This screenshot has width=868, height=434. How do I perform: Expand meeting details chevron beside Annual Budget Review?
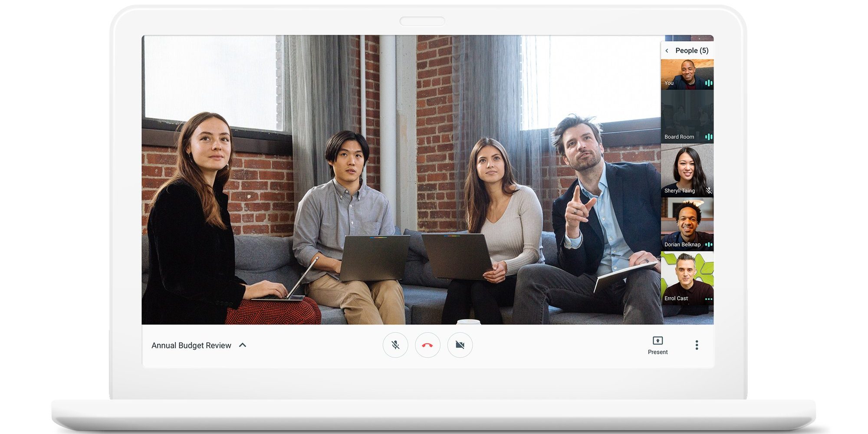[243, 345]
